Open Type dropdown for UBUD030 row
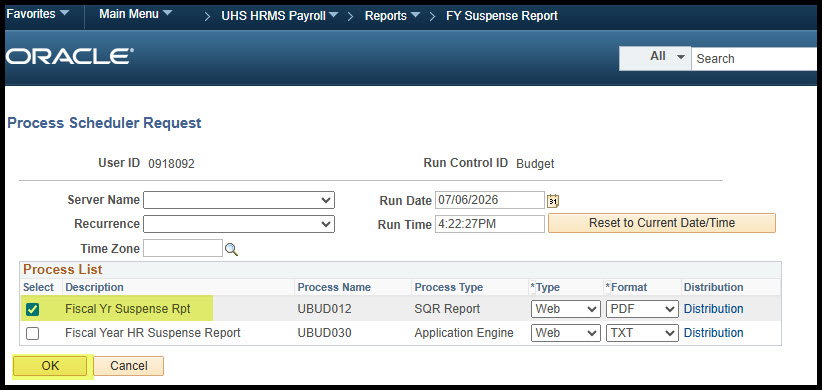This screenshot has width=822, height=390. pos(566,333)
